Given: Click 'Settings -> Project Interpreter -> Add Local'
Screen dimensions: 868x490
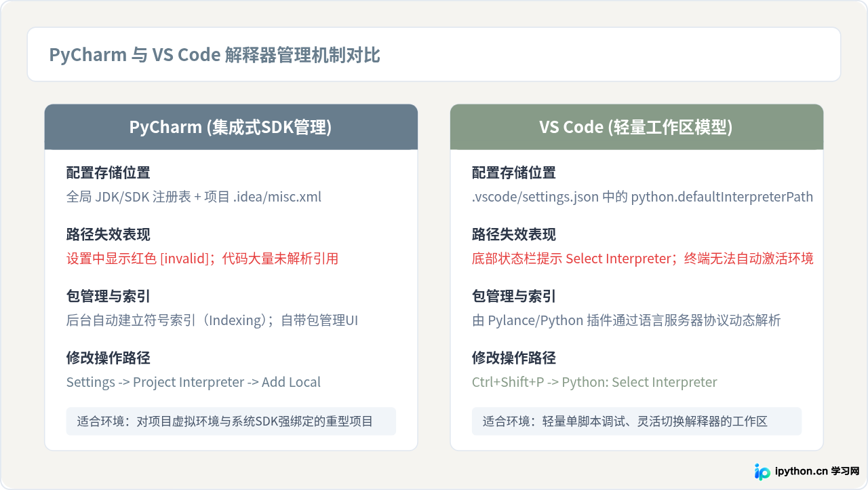Looking at the screenshot, I should click(x=193, y=382).
